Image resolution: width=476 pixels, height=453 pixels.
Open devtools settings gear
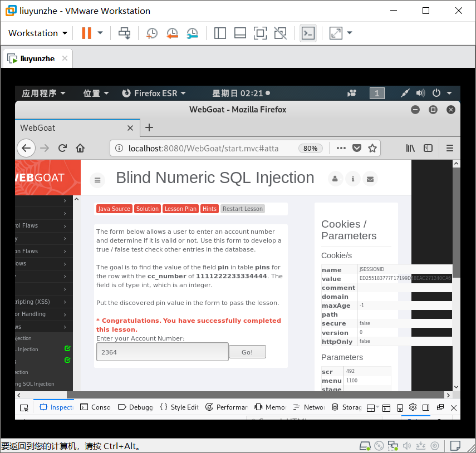[x=413, y=407]
